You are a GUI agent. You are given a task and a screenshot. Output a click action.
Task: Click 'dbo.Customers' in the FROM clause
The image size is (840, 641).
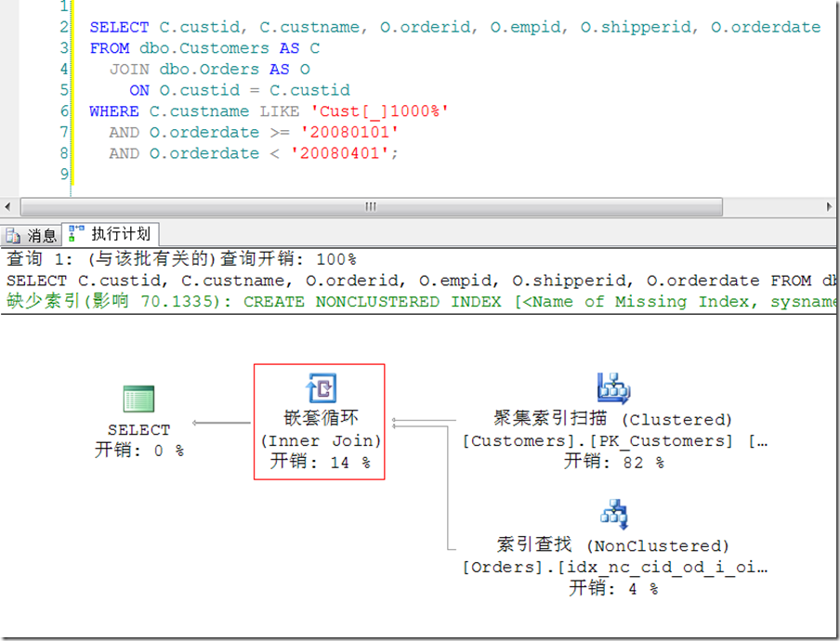204,48
